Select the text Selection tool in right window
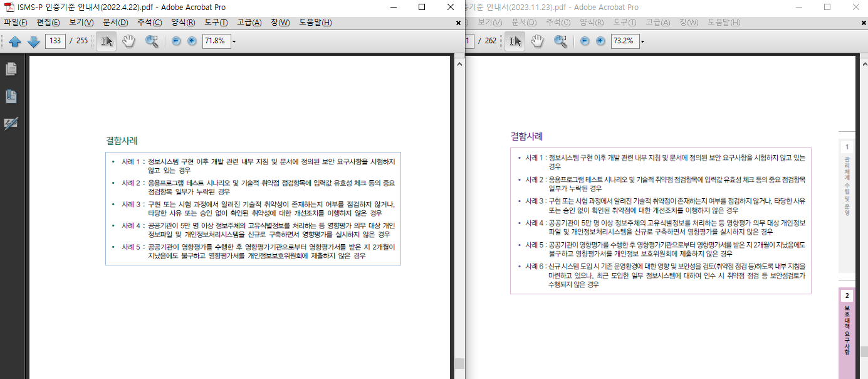The width and height of the screenshot is (868, 379). 515,41
